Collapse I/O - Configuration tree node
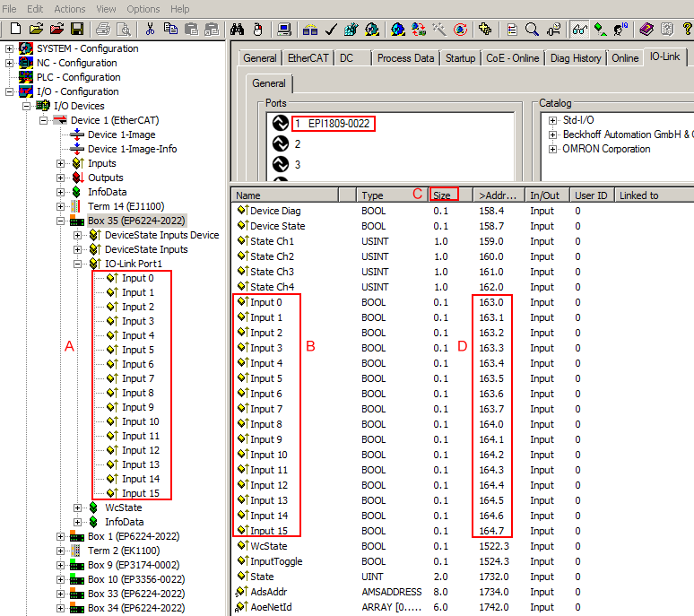 point(9,91)
